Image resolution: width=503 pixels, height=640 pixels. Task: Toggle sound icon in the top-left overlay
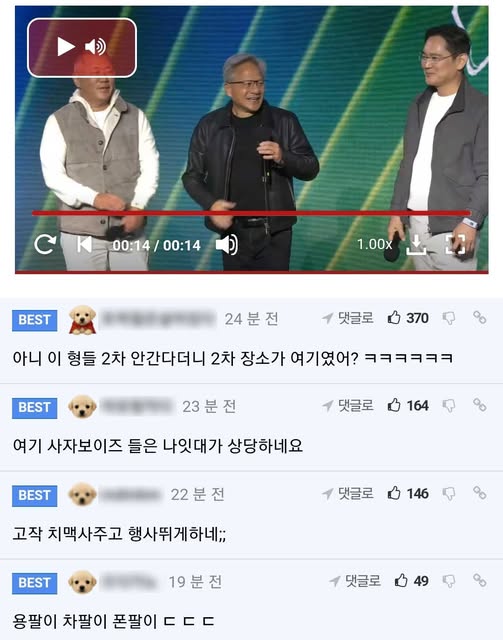click(x=95, y=47)
